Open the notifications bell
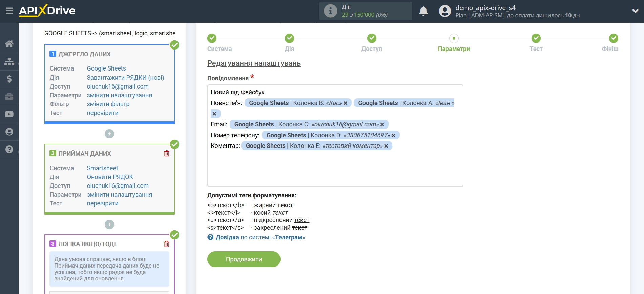Image resolution: width=644 pixels, height=294 pixels. (423, 11)
